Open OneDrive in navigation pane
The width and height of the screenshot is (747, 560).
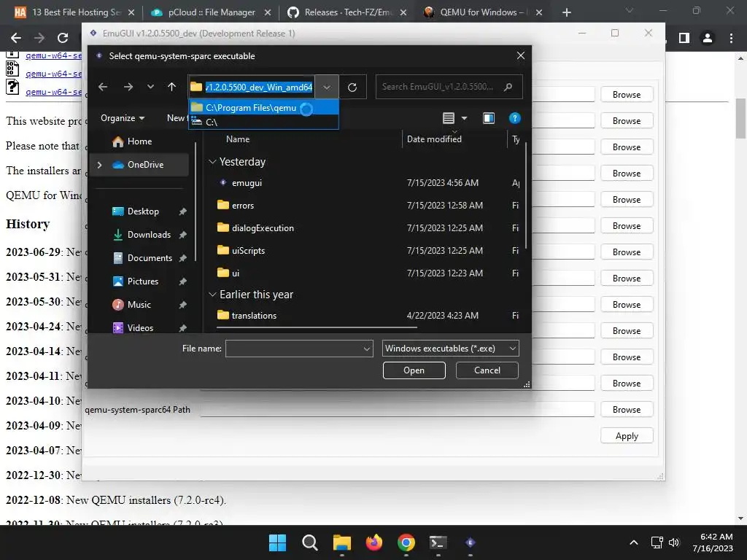(x=145, y=165)
